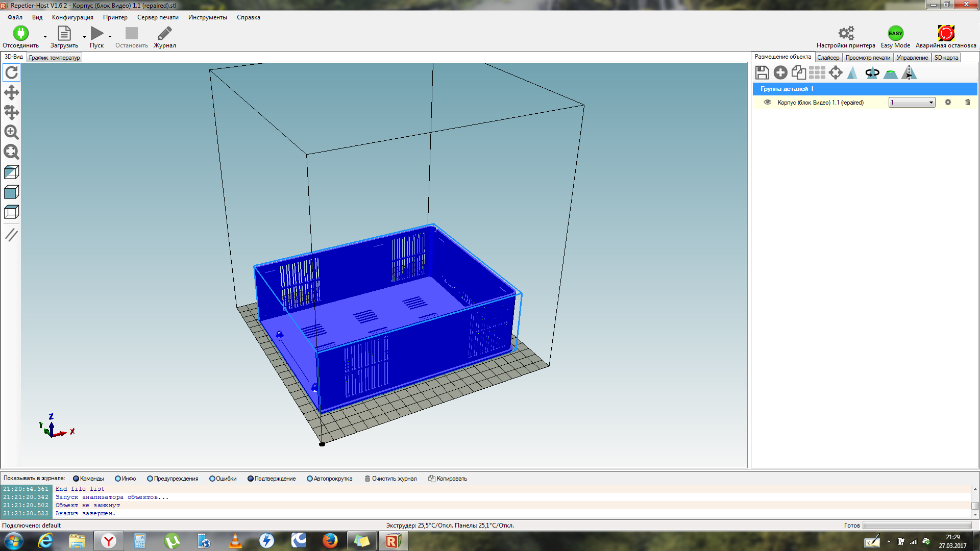
Task: Open the object settings gear
Action: 948,103
